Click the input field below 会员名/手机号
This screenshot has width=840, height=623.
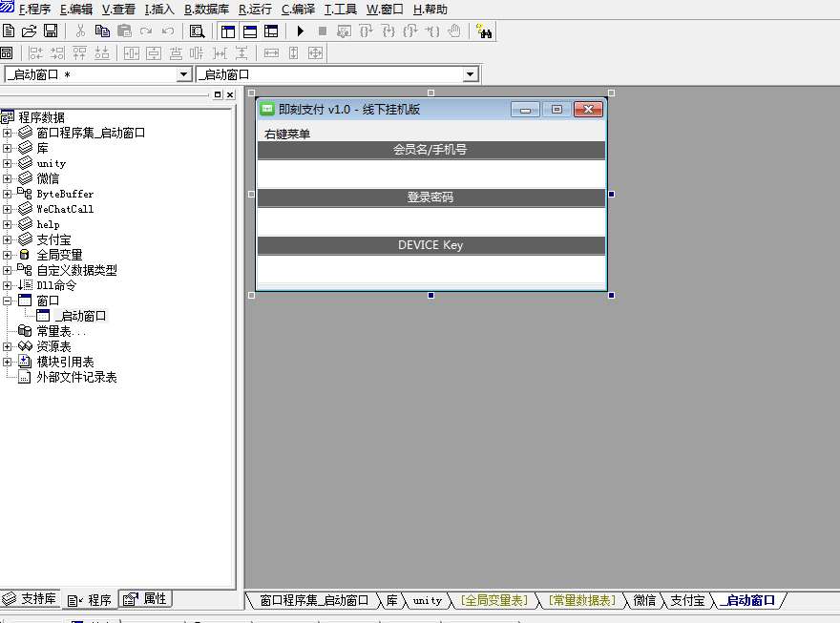430,174
